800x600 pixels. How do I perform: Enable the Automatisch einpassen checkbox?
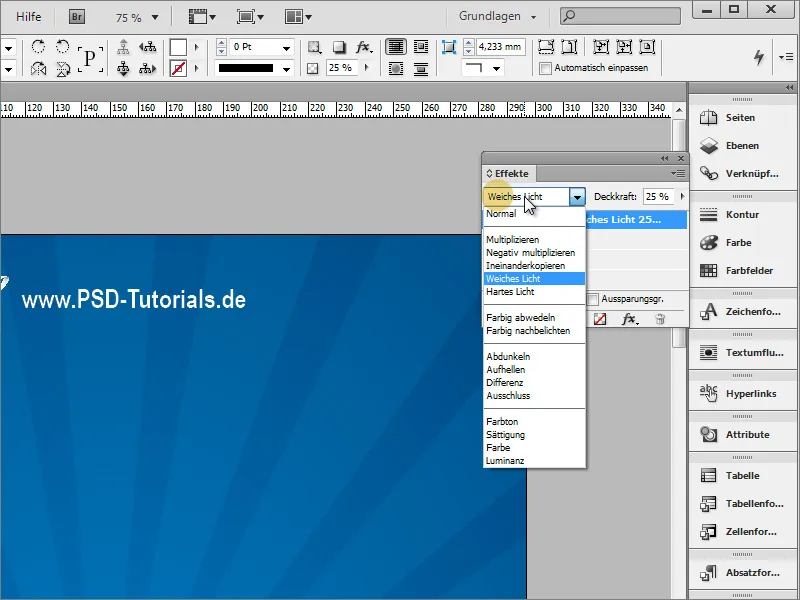point(545,68)
